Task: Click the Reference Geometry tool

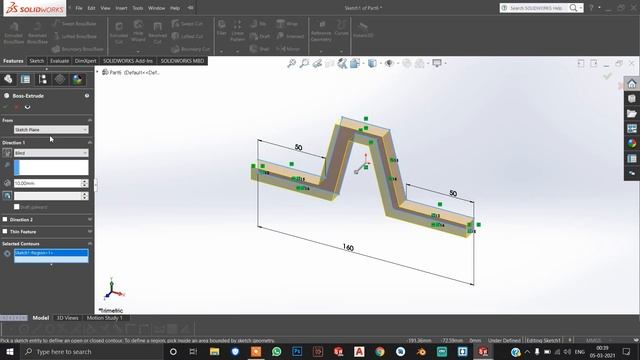Action: pos(321,31)
